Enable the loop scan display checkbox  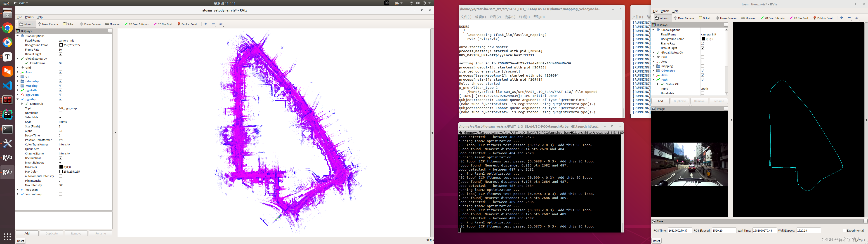click(60, 190)
